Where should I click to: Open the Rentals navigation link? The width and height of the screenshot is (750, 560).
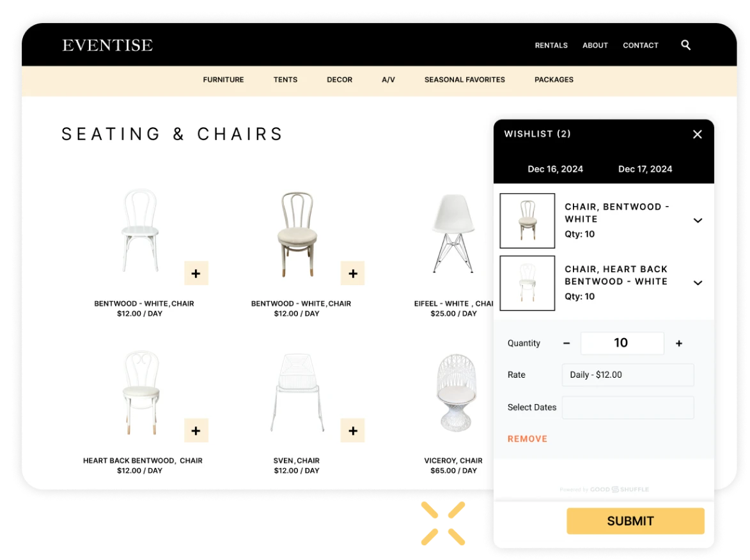(551, 45)
